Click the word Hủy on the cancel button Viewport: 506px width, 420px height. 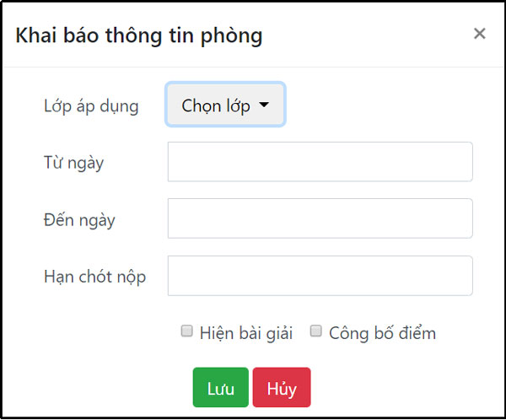[x=282, y=390]
